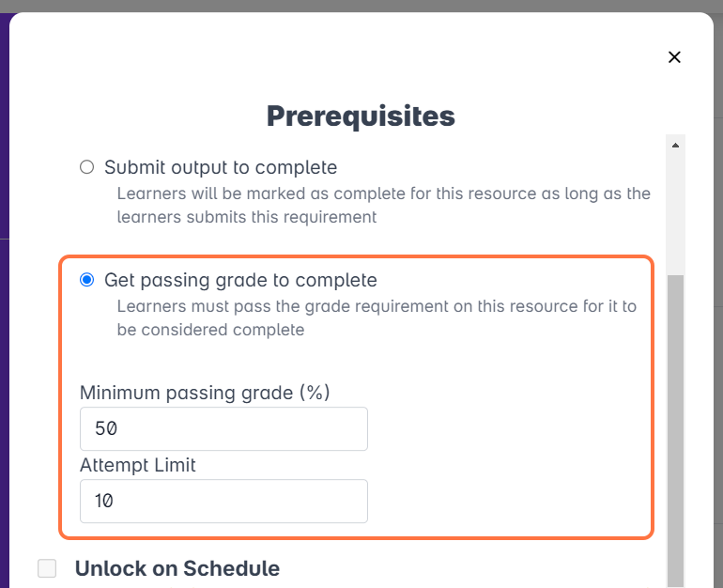Click the dialog's vertical scrollbar thumb
Image resolution: width=723 pixels, height=588 pixels.
click(674, 423)
